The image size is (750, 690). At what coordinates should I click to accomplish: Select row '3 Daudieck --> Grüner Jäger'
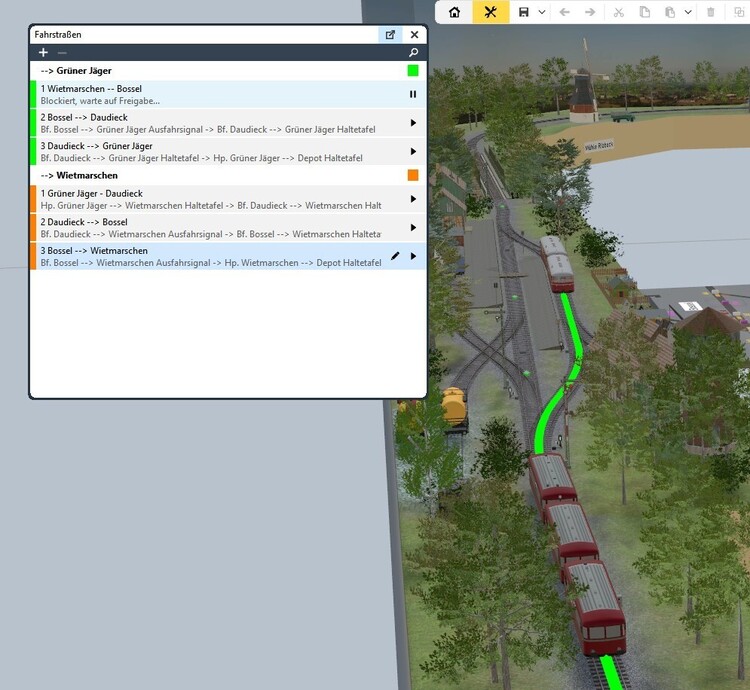click(x=227, y=152)
